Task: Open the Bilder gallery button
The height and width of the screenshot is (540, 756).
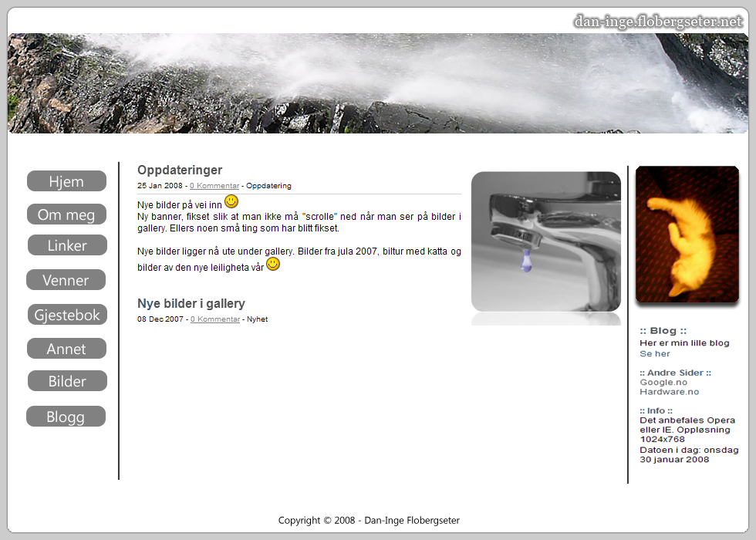Action: (x=68, y=380)
